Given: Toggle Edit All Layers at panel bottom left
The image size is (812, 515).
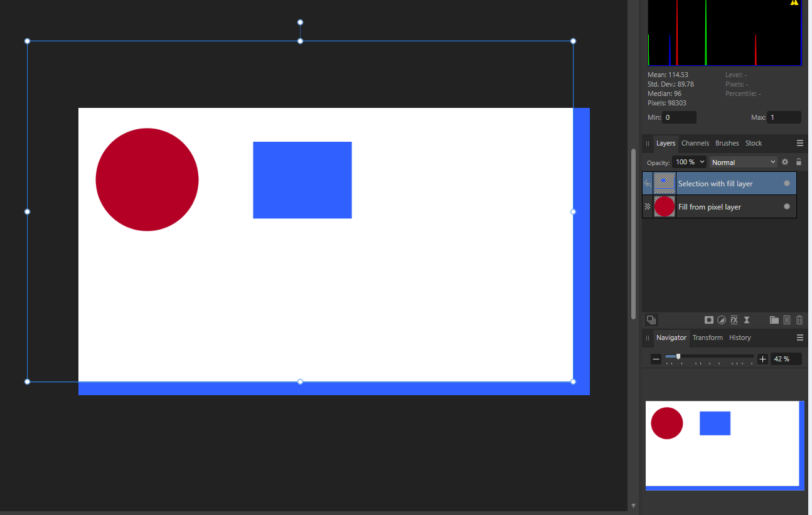Looking at the screenshot, I should pos(651,320).
